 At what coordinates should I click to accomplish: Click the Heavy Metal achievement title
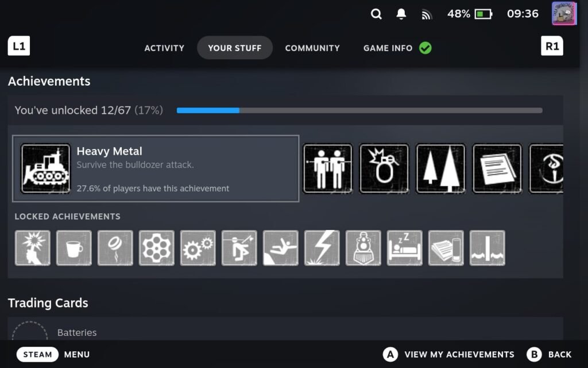(x=109, y=151)
